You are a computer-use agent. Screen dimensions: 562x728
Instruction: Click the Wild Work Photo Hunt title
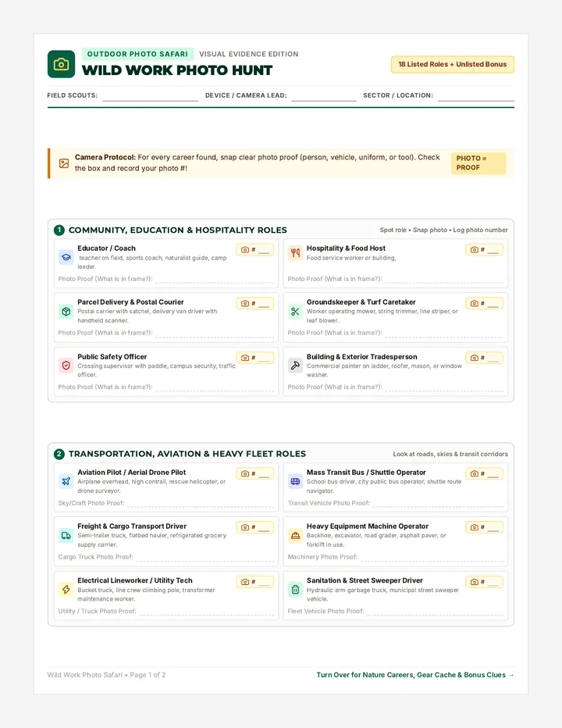(177, 70)
